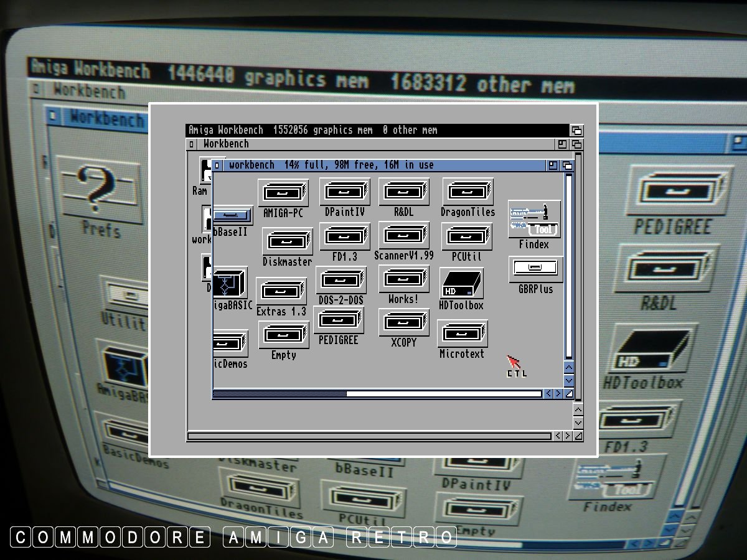The height and width of the screenshot is (560, 747).
Task: Open the DOS-2-DOS drawer
Action: coord(341,281)
